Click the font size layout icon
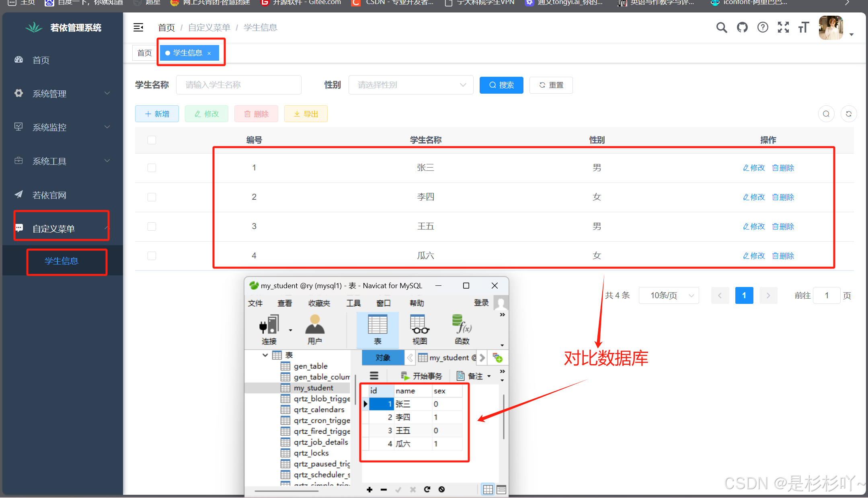Screen dimensions: 868x498 point(803,27)
